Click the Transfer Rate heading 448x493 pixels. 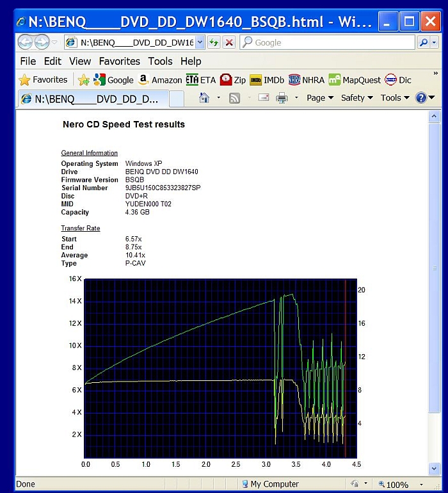coord(81,229)
